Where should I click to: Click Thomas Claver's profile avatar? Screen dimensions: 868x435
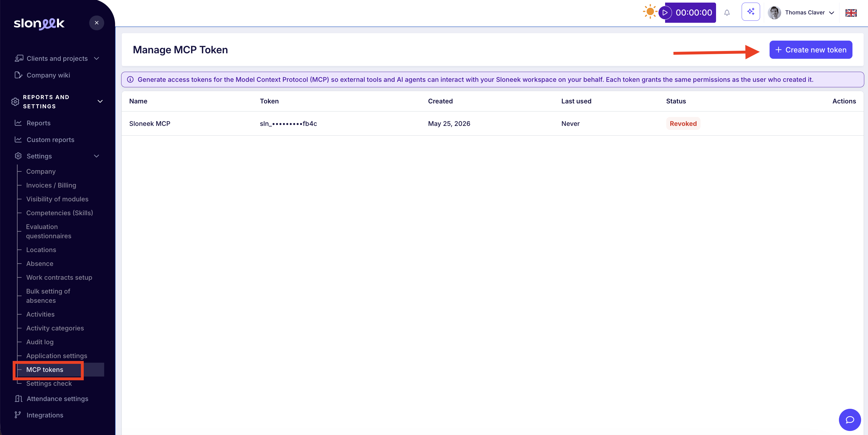point(774,12)
